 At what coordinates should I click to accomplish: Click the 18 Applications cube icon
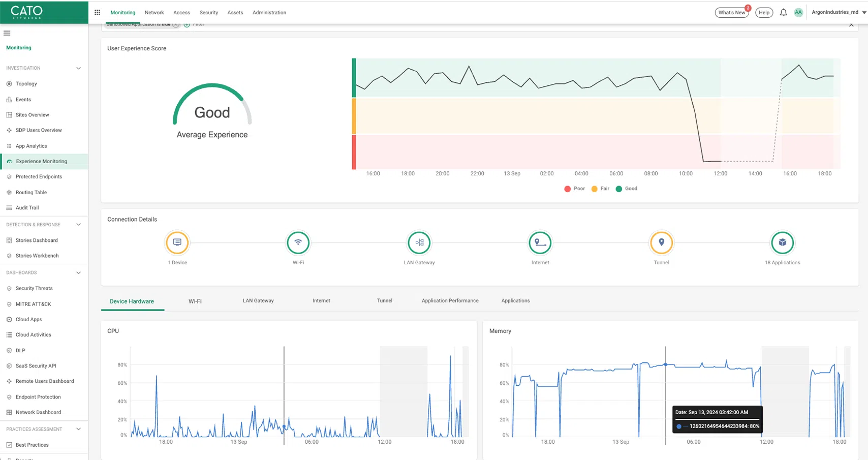(x=782, y=242)
